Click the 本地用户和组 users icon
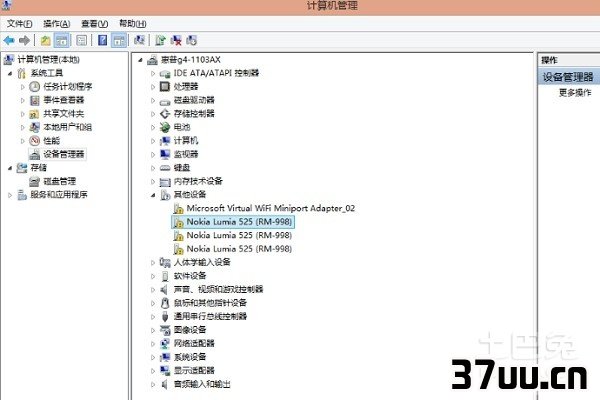 (34, 127)
